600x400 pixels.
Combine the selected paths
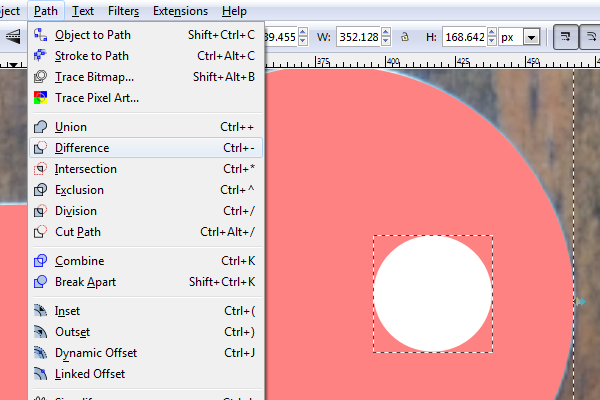coord(146,261)
